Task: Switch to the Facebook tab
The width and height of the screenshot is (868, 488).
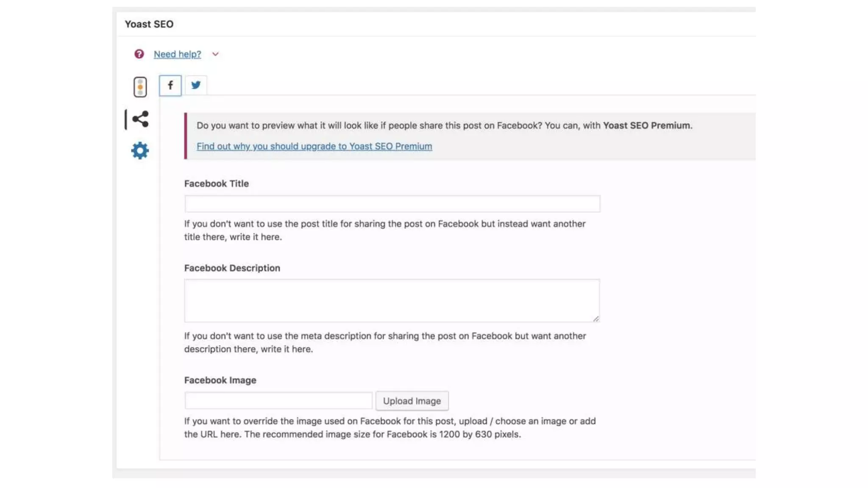Action: [x=170, y=86]
